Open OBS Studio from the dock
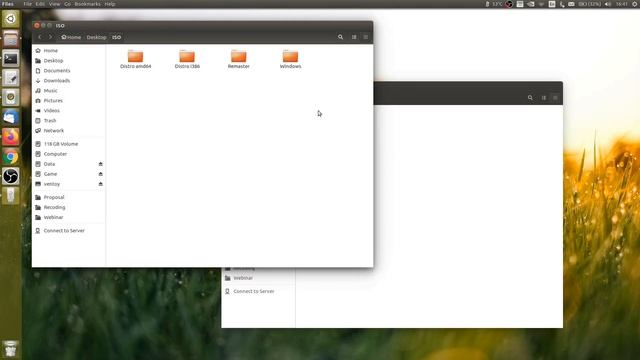Screen dimensions: 640x360 pos(11,176)
